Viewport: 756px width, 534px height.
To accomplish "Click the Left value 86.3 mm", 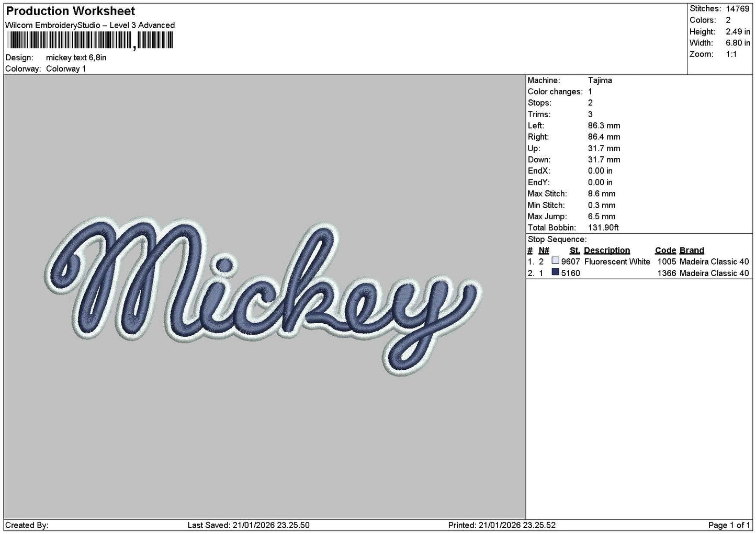I will pyautogui.click(x=604, y=126).
